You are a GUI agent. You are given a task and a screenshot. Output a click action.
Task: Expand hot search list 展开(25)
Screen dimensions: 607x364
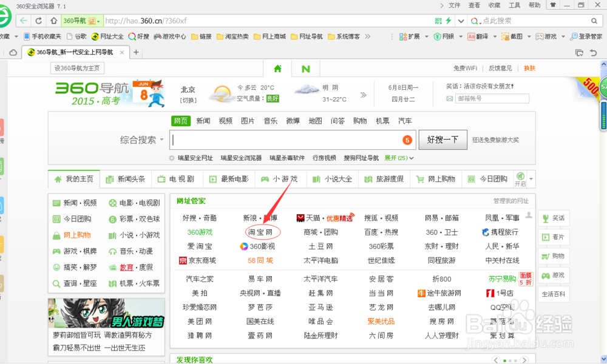coord(399,158)
